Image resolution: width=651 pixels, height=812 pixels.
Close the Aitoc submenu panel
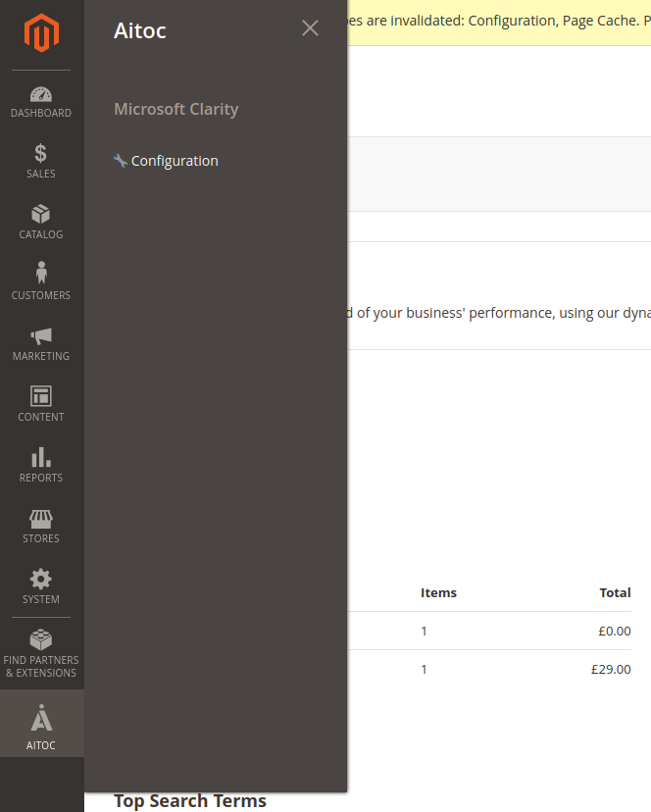click(x=310, y=28)
